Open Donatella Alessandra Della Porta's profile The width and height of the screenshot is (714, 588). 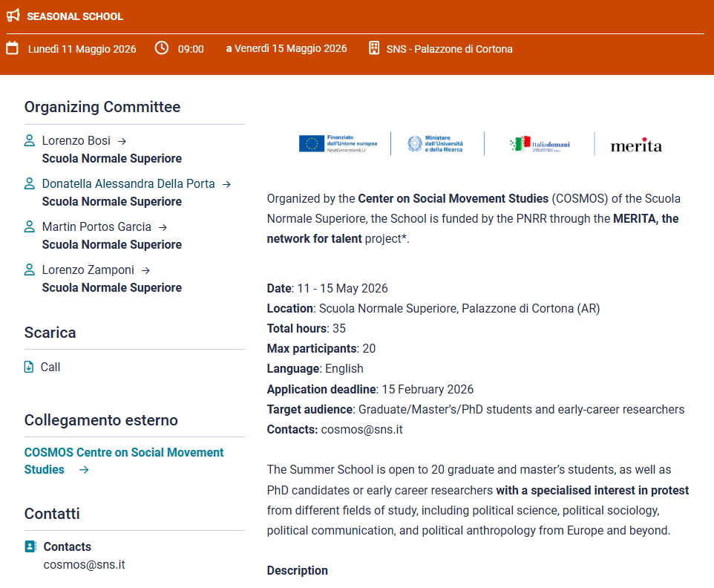128,183
